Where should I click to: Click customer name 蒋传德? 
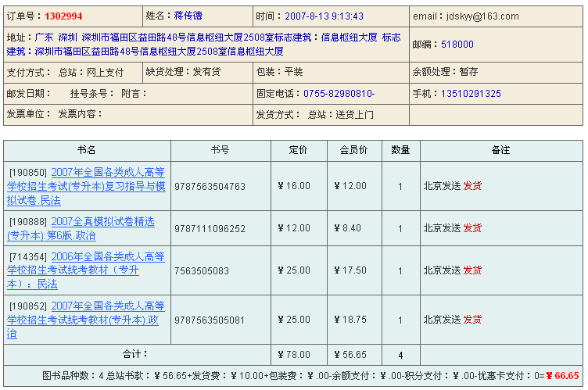(188, 16)
